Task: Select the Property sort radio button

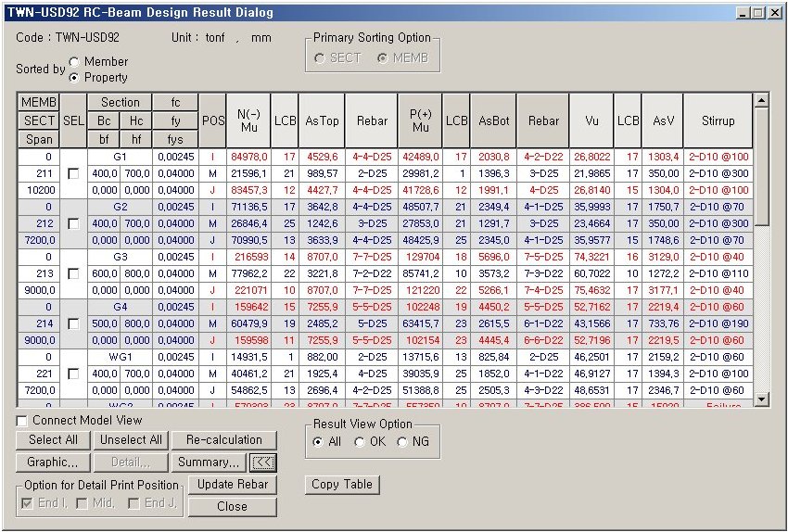Action: coord(74,77)
